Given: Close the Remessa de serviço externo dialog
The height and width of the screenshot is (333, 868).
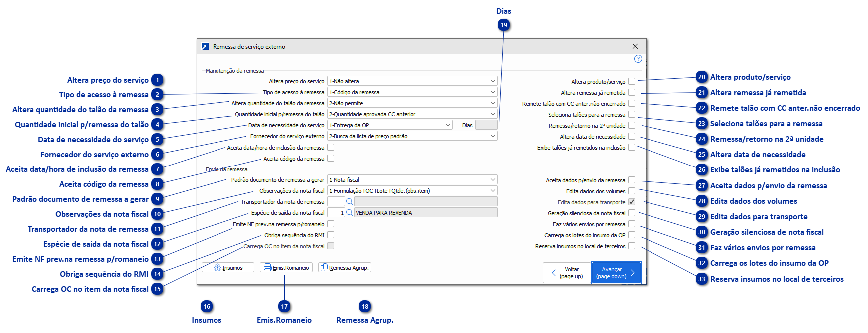Looking at the screenshot, I should point(635,46).
